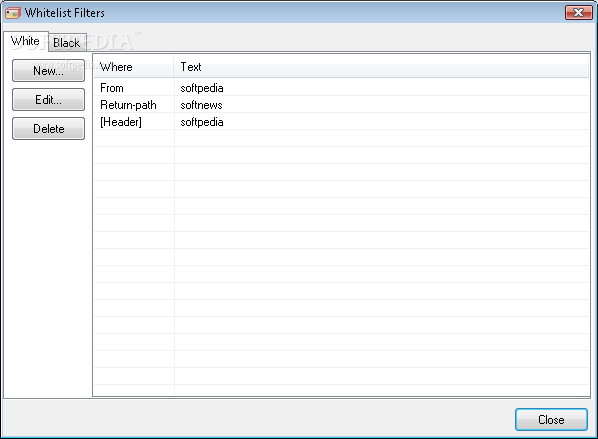This screenshot has height=439, width=598.
Task: Select the From filter row
Action: click(341, 88)
